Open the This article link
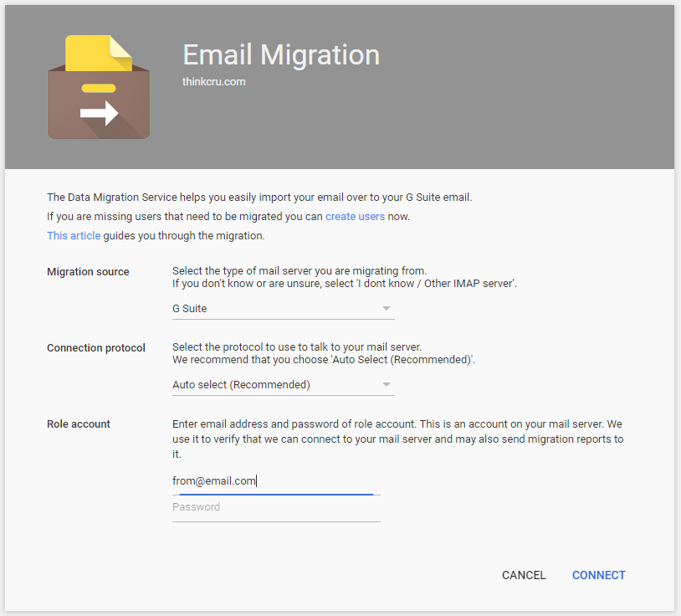681x616 pixels. point(74,235)
